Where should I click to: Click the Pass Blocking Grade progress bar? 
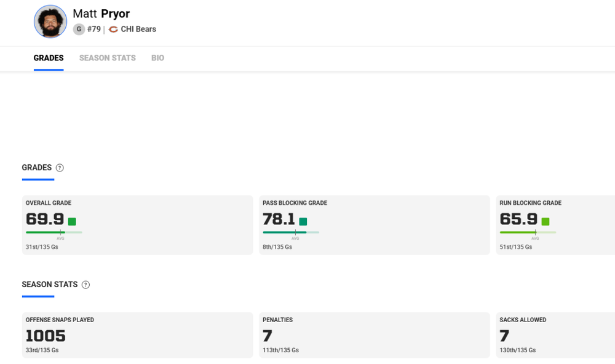pyautogui.click(x=291, y=232)
